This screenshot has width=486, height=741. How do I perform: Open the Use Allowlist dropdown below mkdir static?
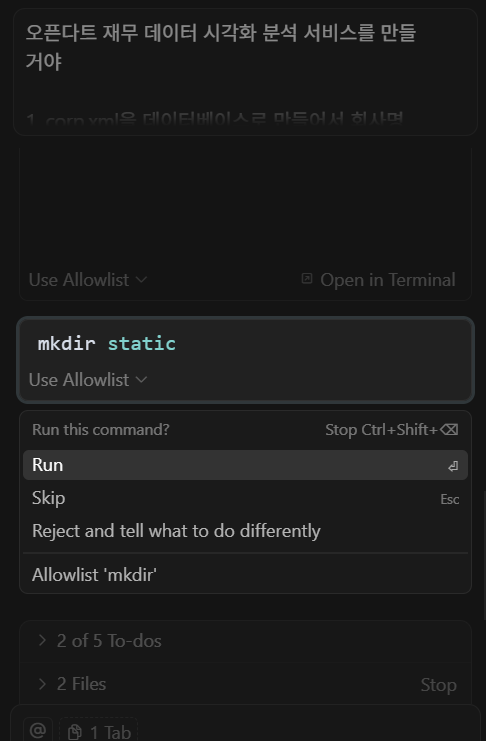88,380
